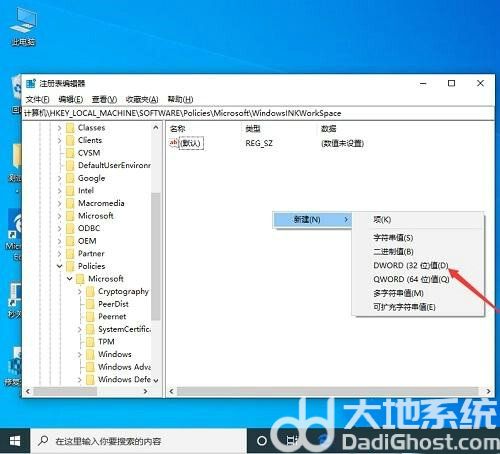Expand the Google key
Viewport: 500px width, 454px height.
point(59,179)
